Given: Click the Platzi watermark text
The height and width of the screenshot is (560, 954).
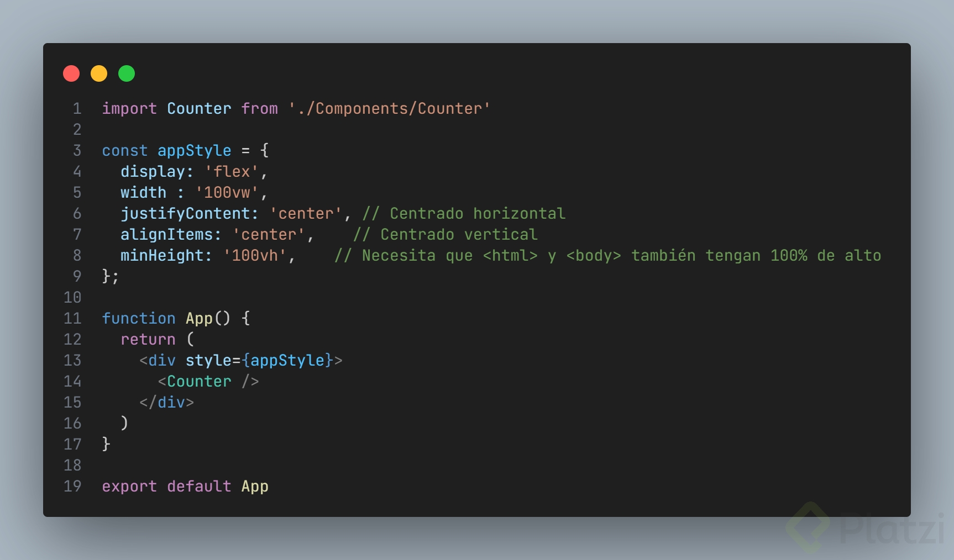Looking at the screenshot, I should tap(892, 529).
